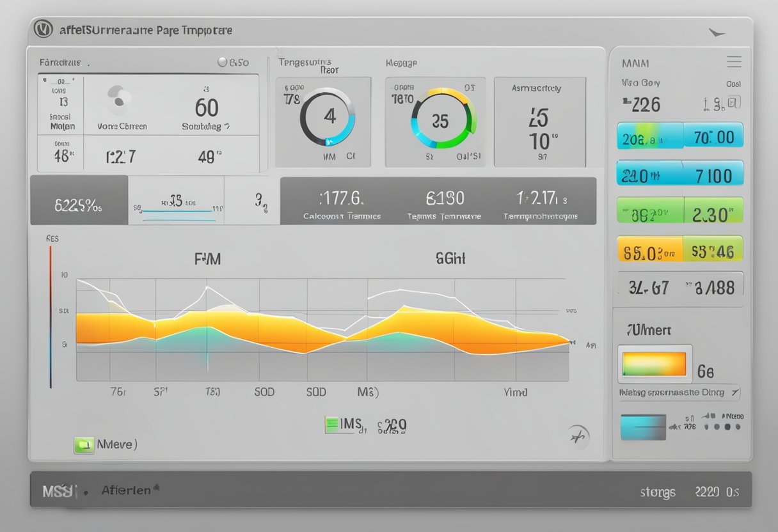Image resolution: width=778 pixels, height=532 pixels.
Task: Toggle the green NMeve legend checkbox
Action: (83, 445)
